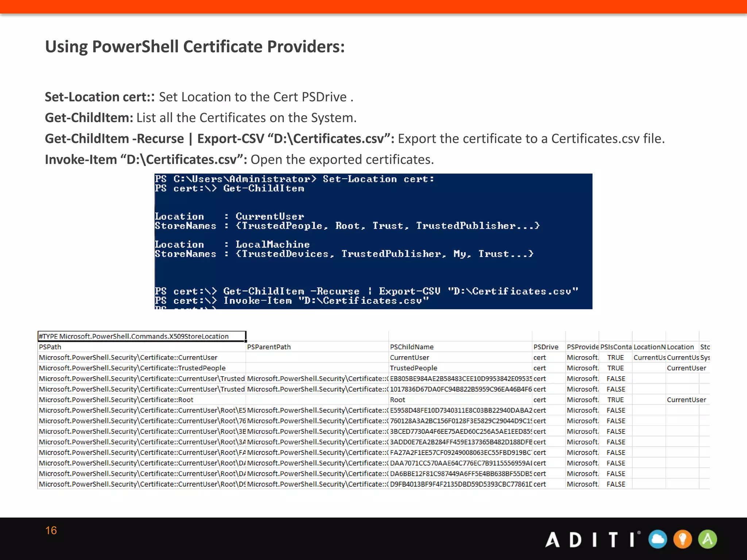Select the thumbprint cell starting 760128A3A2
This screenshot has height=560, width=747.
(460, 421)
